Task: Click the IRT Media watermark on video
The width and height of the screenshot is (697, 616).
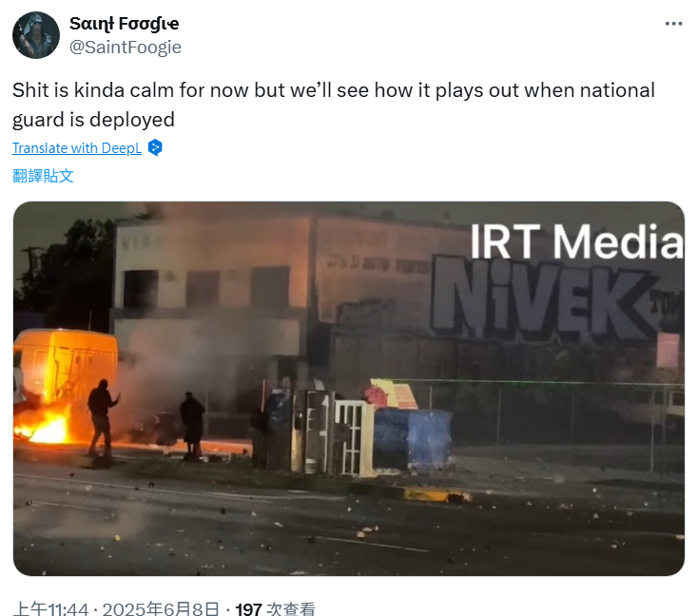Action: coord(576,241)
